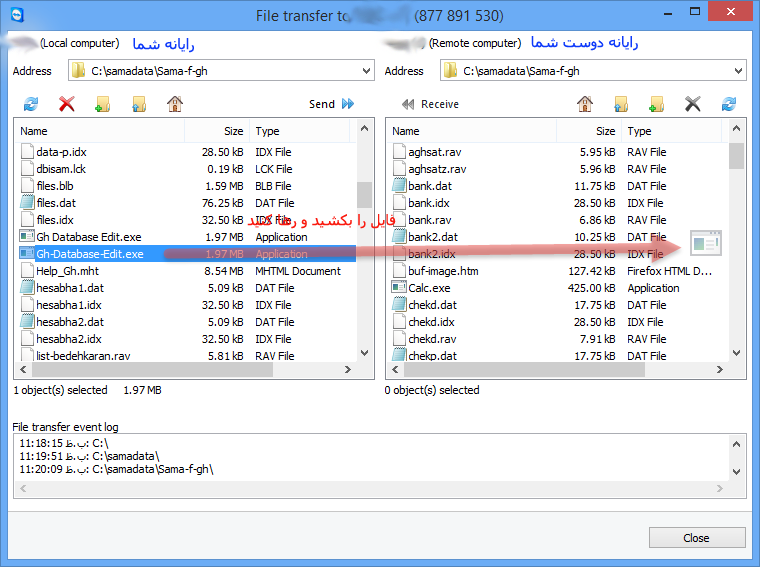Select Calc.exe in remote list

pos(558,287)
